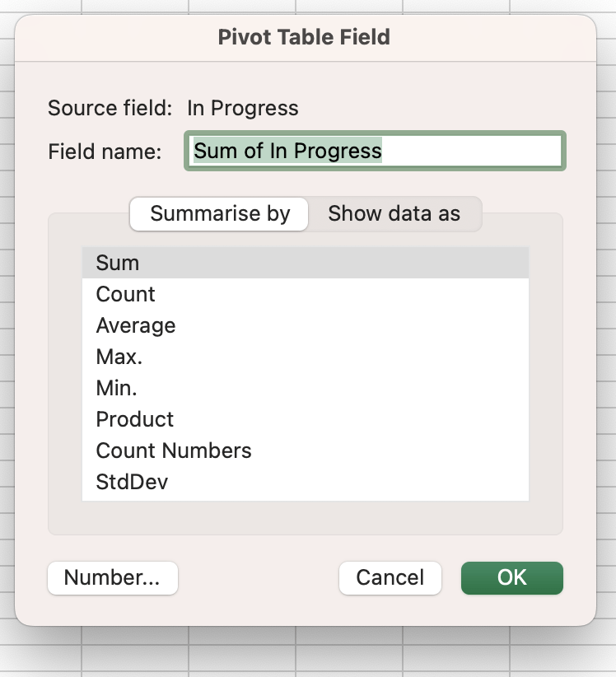Select Count Numbers in the list
616x677 pixels.
pos(306,451)
